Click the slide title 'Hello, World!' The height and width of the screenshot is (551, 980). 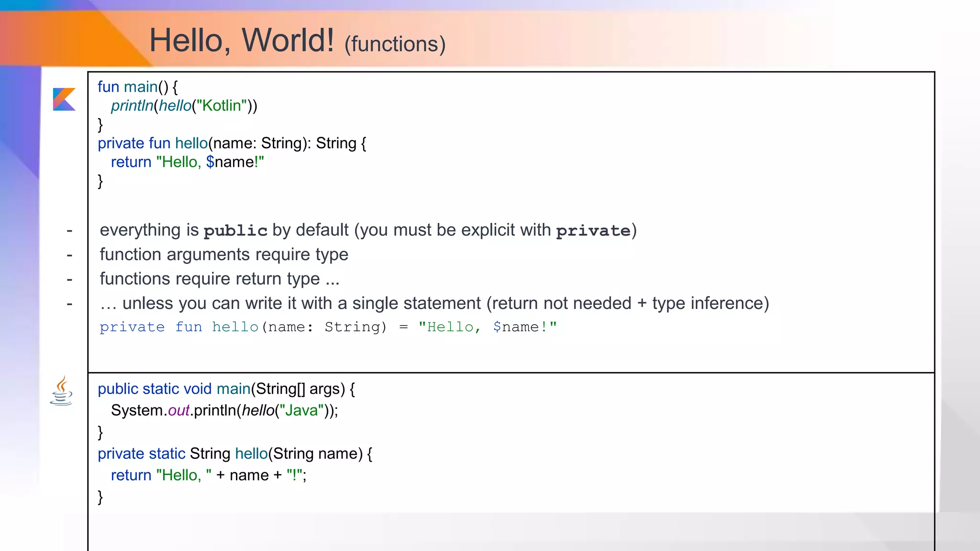click(x=242, y=40)
